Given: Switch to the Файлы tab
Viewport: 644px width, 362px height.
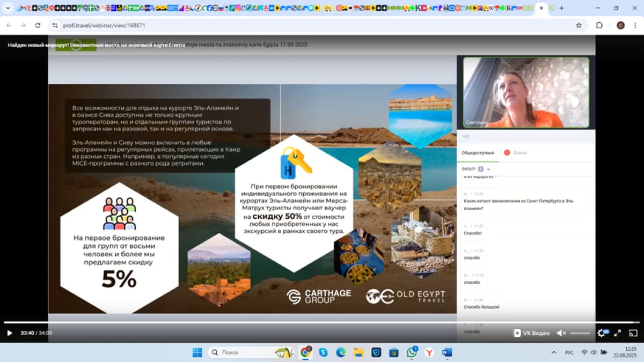Looking at the screenshot, I should tap(519, 153).
